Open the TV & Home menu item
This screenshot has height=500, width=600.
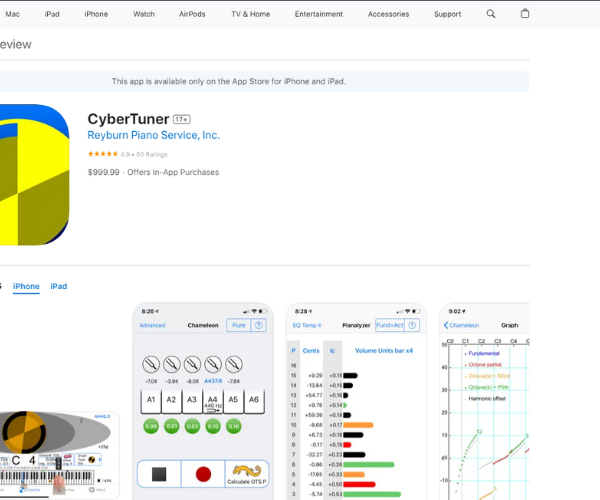point(251,14)
